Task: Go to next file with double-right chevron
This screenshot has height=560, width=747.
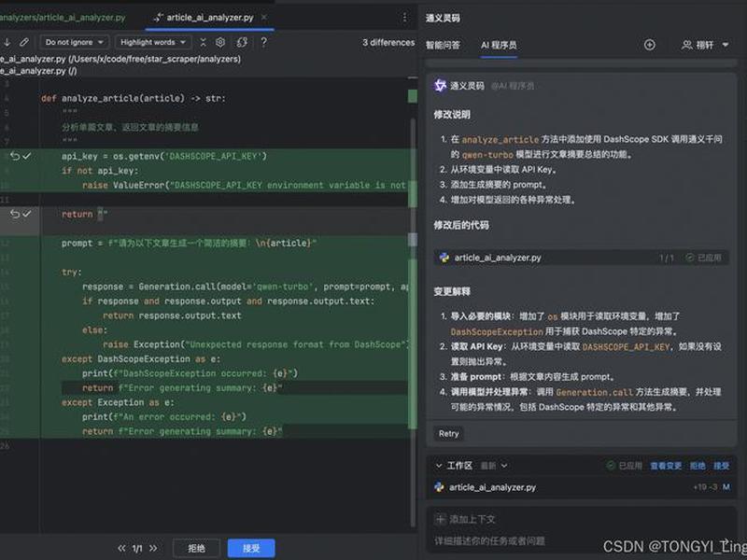Action: click(x=153, y=548)
